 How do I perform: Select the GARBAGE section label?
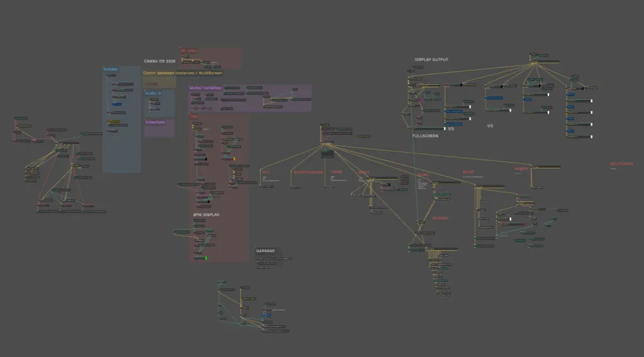(x=265, y=251)
